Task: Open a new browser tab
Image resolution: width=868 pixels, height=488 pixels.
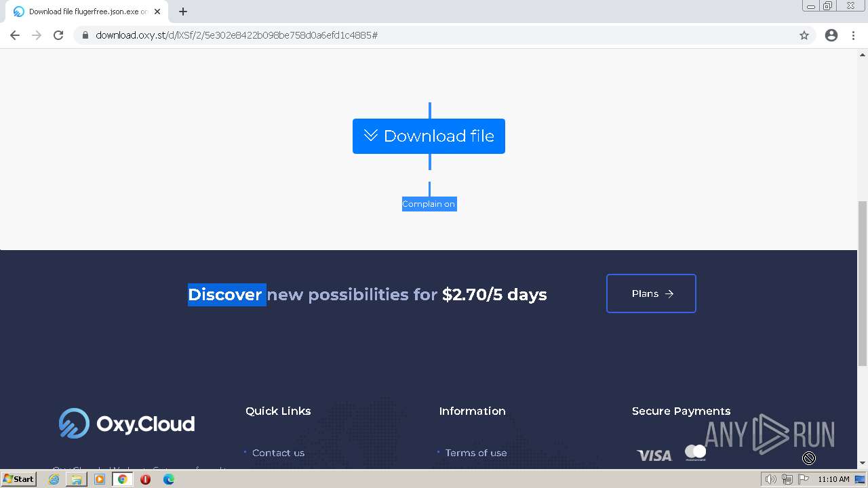Action: tap(183, 12)
